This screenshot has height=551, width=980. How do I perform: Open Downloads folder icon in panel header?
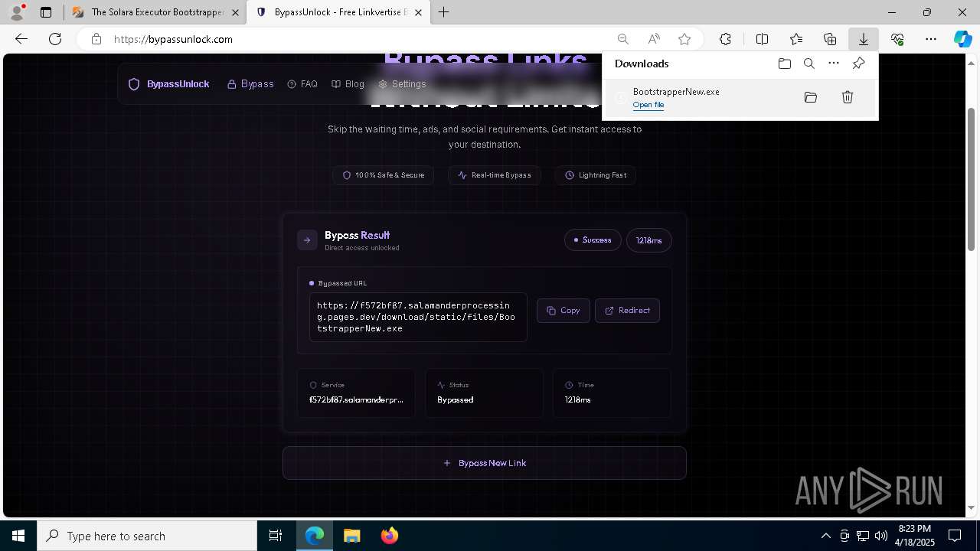(785, 64)
